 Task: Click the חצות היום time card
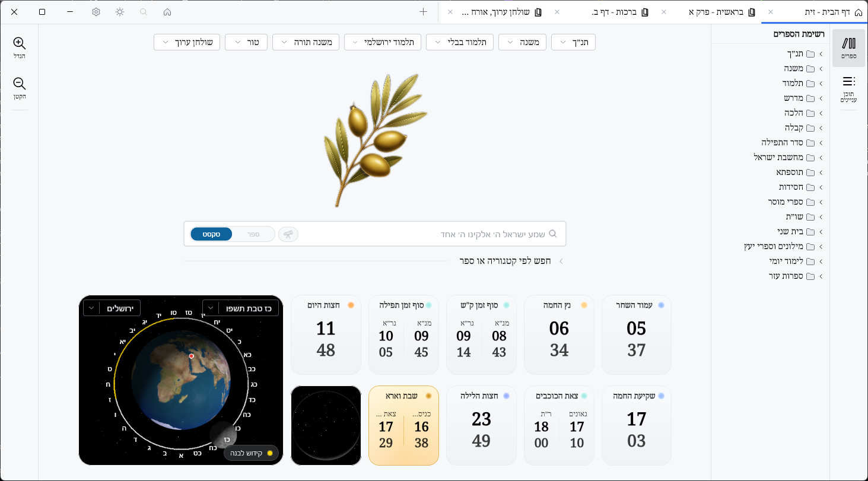(x=326, y=335)
